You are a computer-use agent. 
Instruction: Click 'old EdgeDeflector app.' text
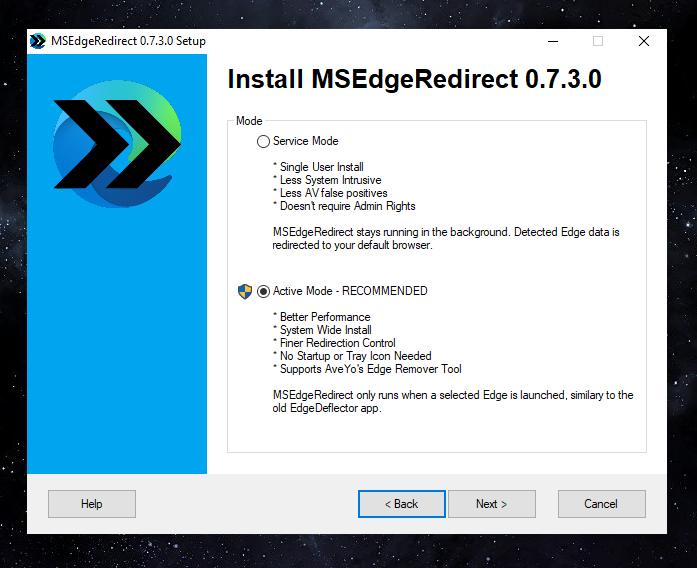point(327,408)
